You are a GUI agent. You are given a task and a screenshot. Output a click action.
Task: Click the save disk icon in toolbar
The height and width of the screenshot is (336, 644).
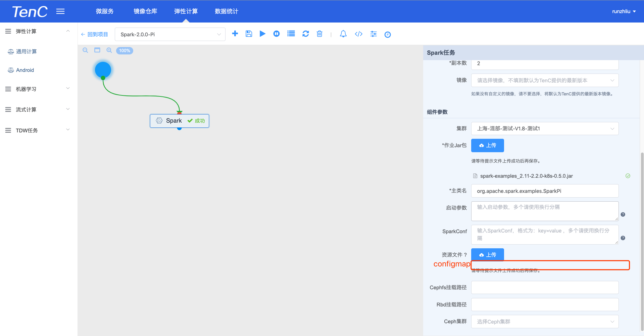point(249,34)
